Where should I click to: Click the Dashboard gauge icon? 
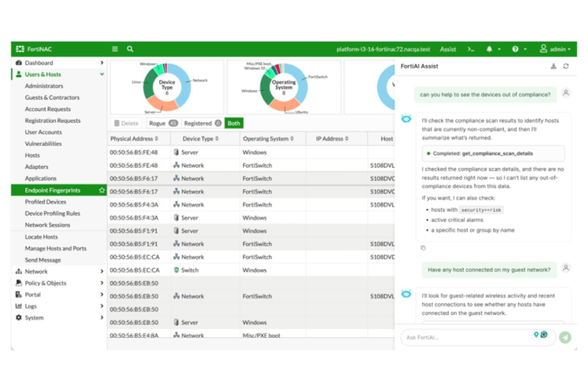point(19,63)
